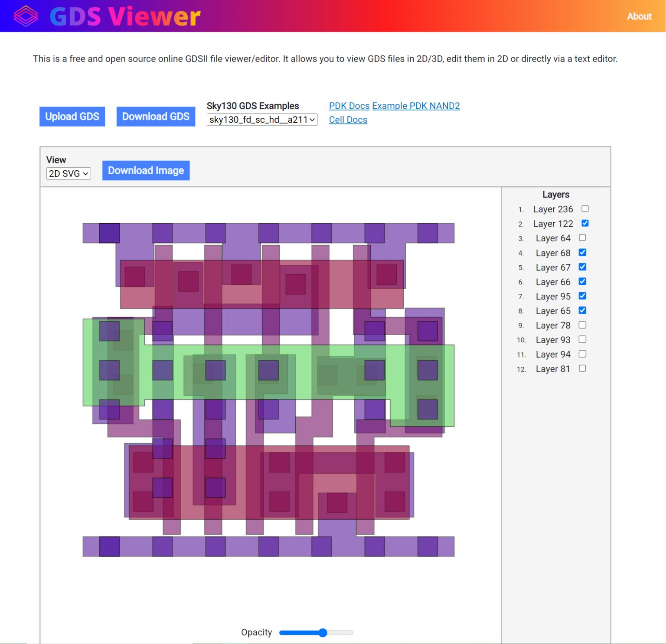Screen dimensions: 666x644
Task: Disable Layer 65
Action: point(582,310)
